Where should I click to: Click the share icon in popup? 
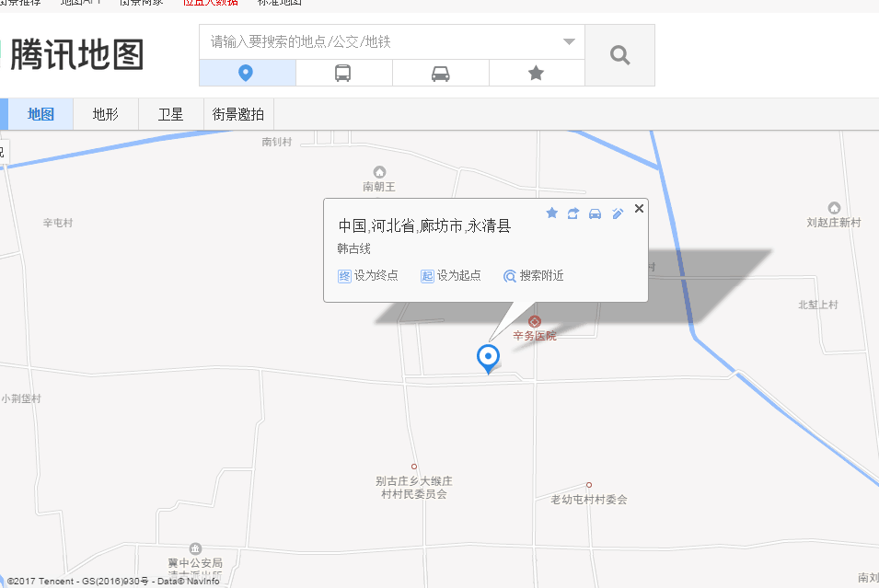tap(573, 213)
